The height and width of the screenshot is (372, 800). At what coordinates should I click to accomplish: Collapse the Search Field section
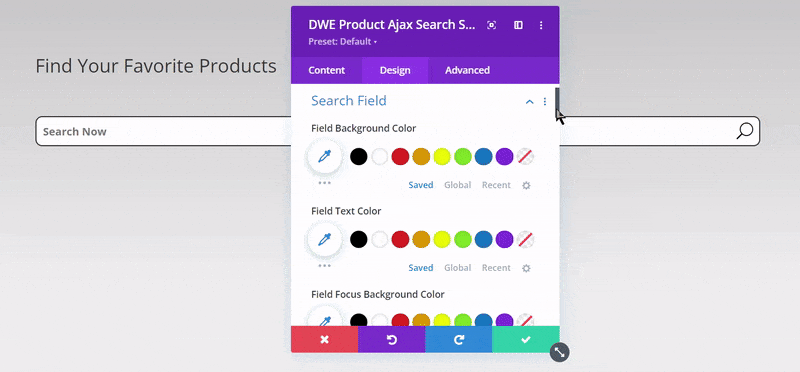530,102
